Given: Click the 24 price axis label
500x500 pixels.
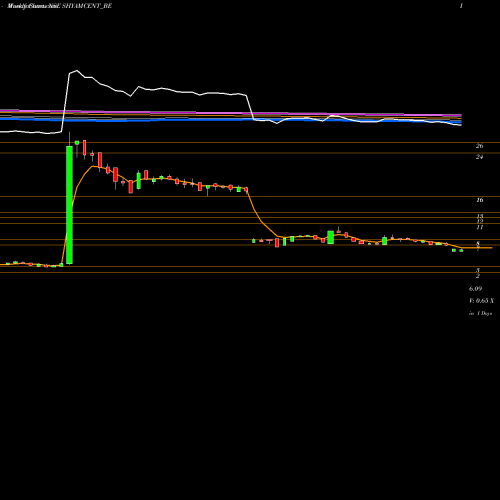Looking at the screenshot, I should coord(479,157).
